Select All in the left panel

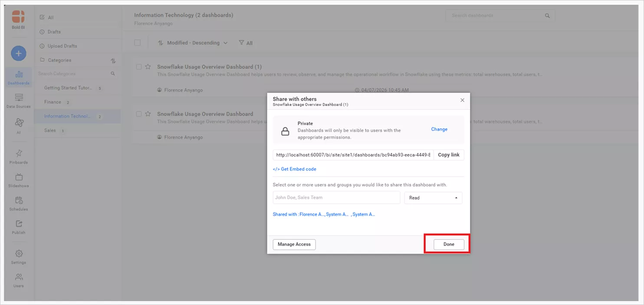point(47,17)
